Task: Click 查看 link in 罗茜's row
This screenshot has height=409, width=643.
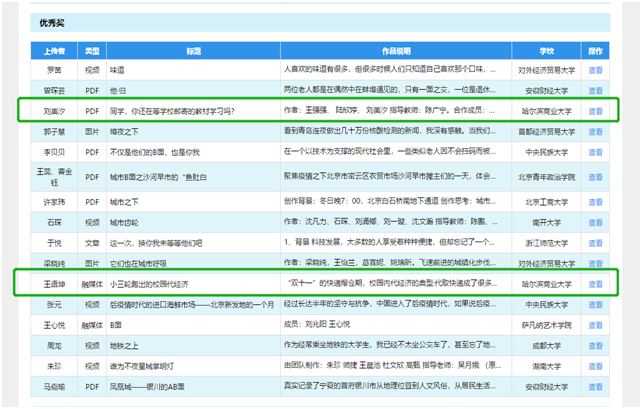Action: (x=595, y=70)
